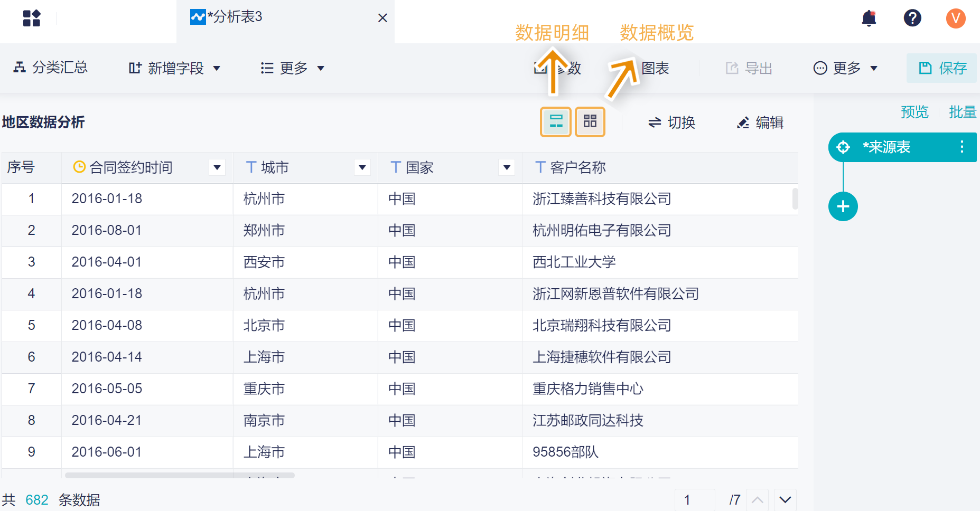Click the date 2016-08-01

click(x=107, y=231)
